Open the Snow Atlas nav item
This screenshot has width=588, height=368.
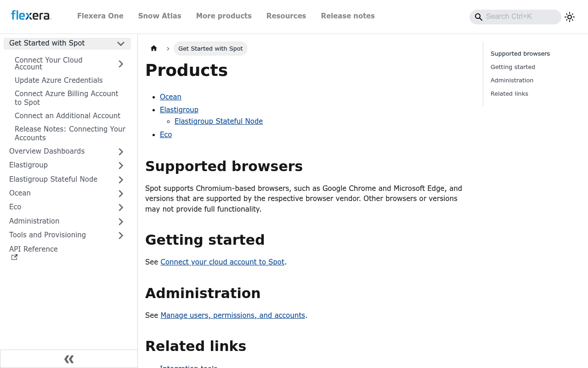(x=160, y=16)
